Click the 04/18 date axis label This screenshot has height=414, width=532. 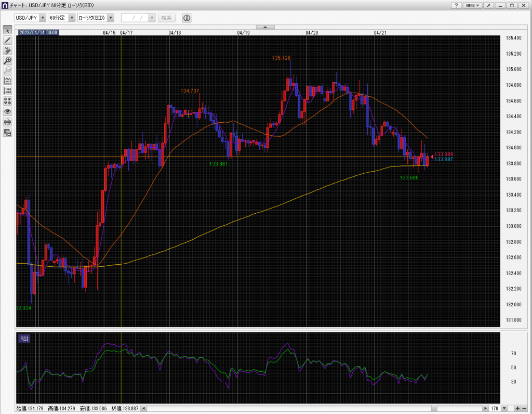tap(175, 33)
